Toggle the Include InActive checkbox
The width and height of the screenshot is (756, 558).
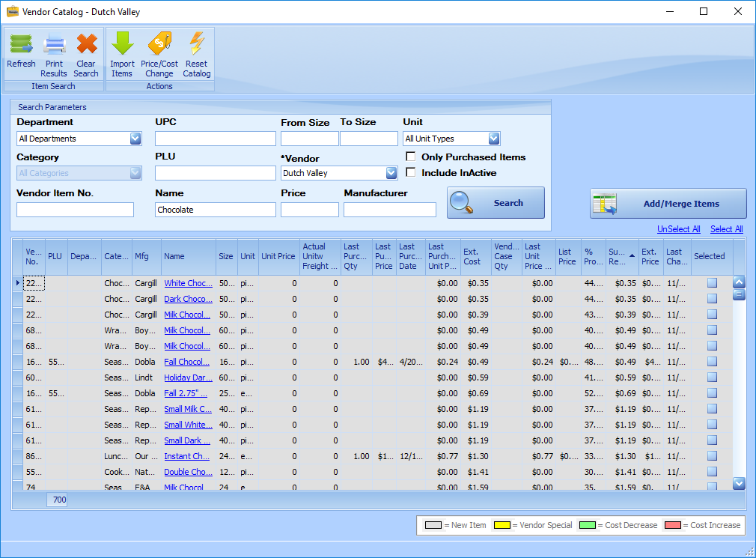(x=411, y=172)
